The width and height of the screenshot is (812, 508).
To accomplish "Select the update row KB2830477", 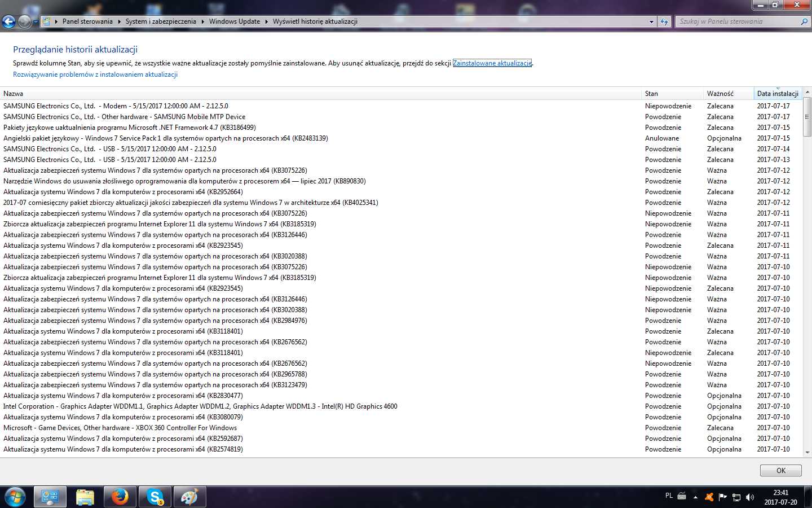I will [401, 396].
